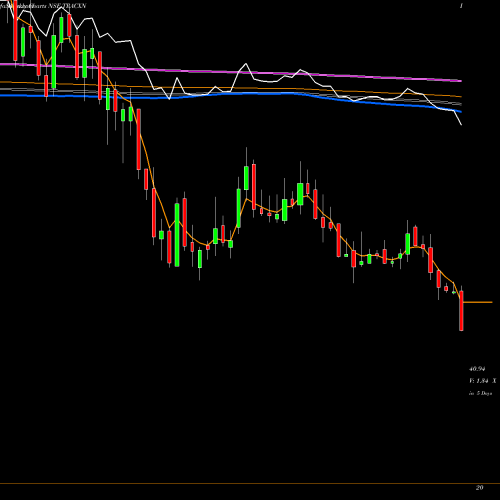Click the 'V: 1.84 X' volume label
The image size is (500, 500).
coord(482,381)
